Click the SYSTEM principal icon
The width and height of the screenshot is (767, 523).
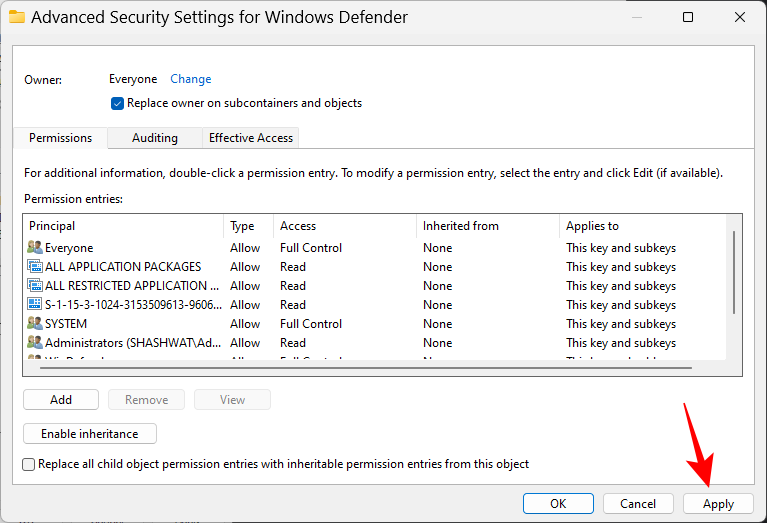35,324
